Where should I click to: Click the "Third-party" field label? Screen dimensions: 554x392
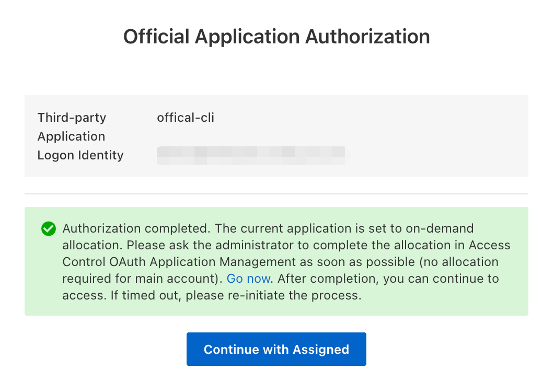72,118
